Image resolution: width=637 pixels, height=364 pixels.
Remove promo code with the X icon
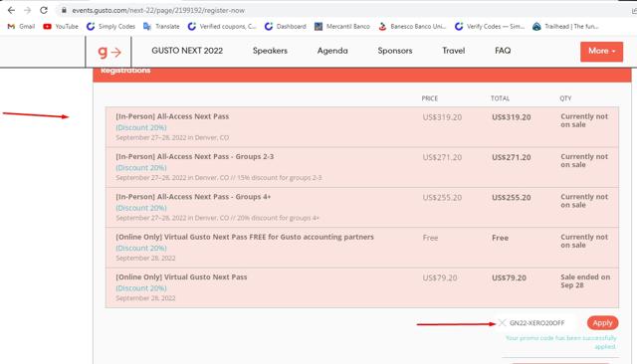click(502, 322)
